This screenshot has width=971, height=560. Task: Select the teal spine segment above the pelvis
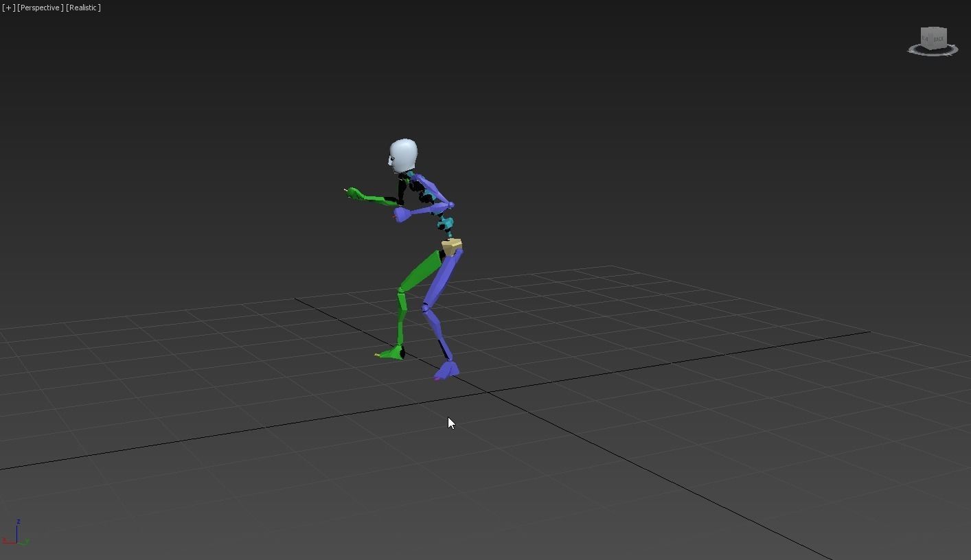(445, 223)
